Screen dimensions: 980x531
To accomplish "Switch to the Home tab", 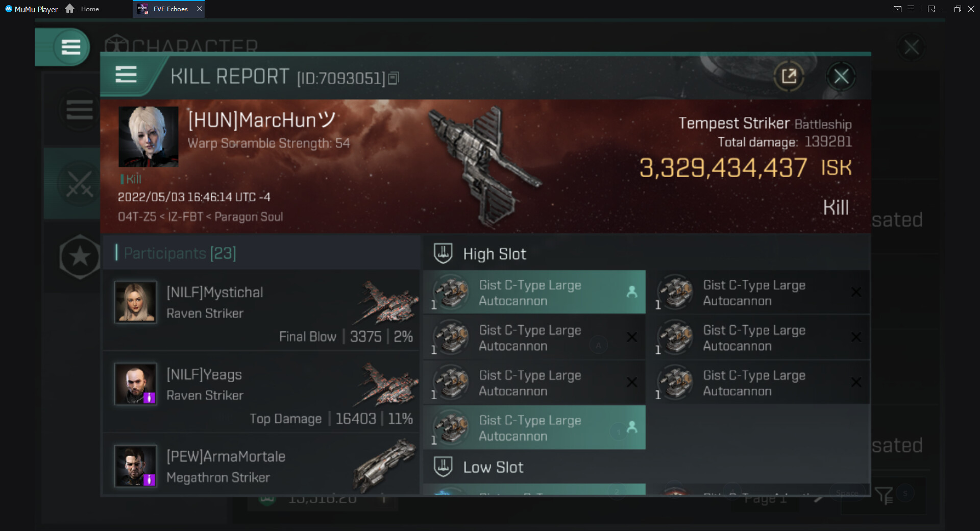I will tap(90, 9).
